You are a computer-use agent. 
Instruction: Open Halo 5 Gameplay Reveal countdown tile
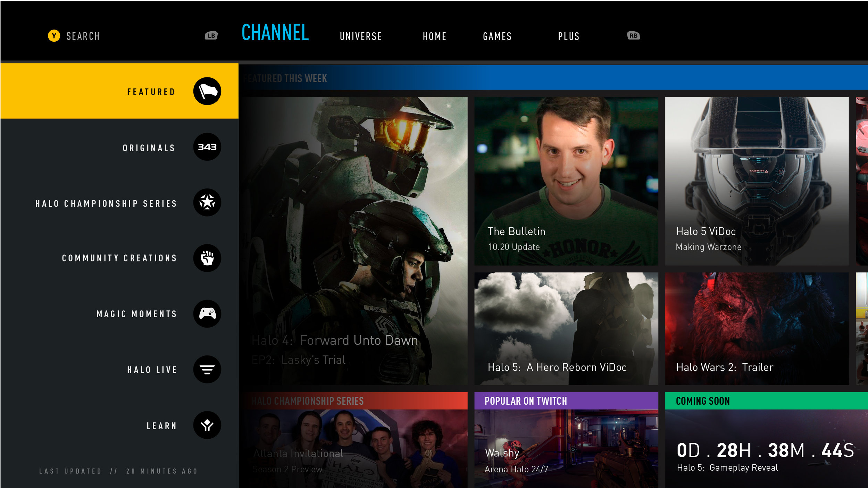pyautogui.click(x=767, y=449)
